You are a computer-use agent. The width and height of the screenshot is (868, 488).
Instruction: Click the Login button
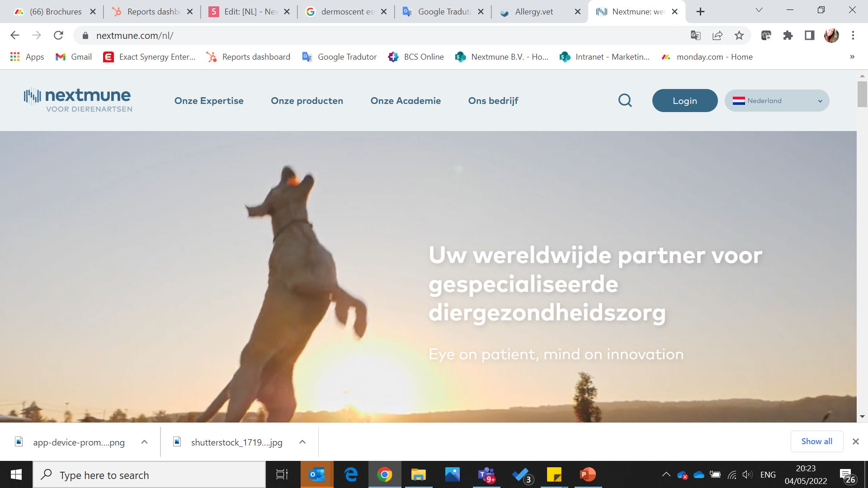click(x=684, y=100)
